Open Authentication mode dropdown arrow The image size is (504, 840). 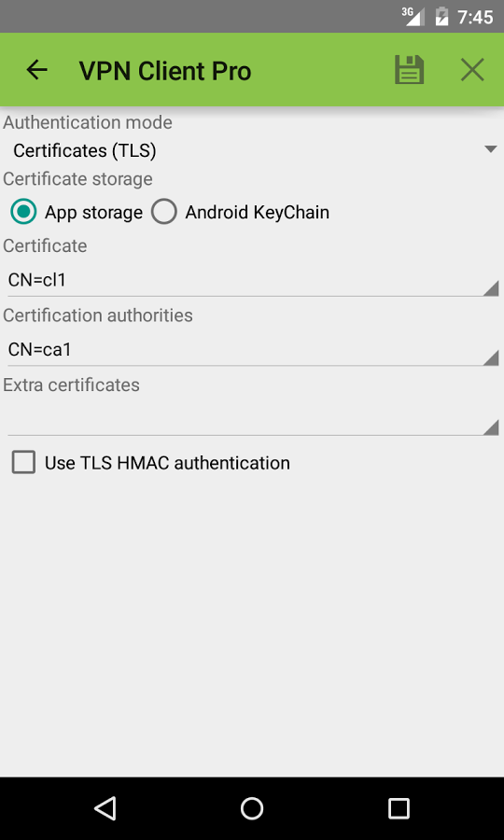(491, 149)
